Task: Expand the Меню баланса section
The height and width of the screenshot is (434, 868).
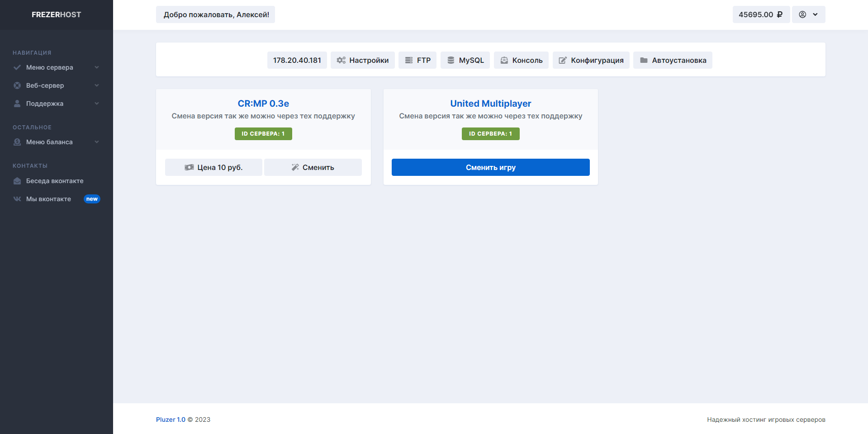Action: pyautogui.click(x=56, y=142)
